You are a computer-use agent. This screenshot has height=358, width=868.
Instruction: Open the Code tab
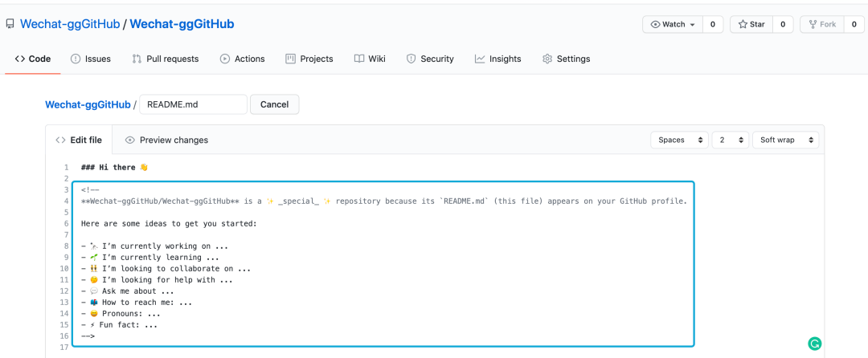[x=33, y=59]
